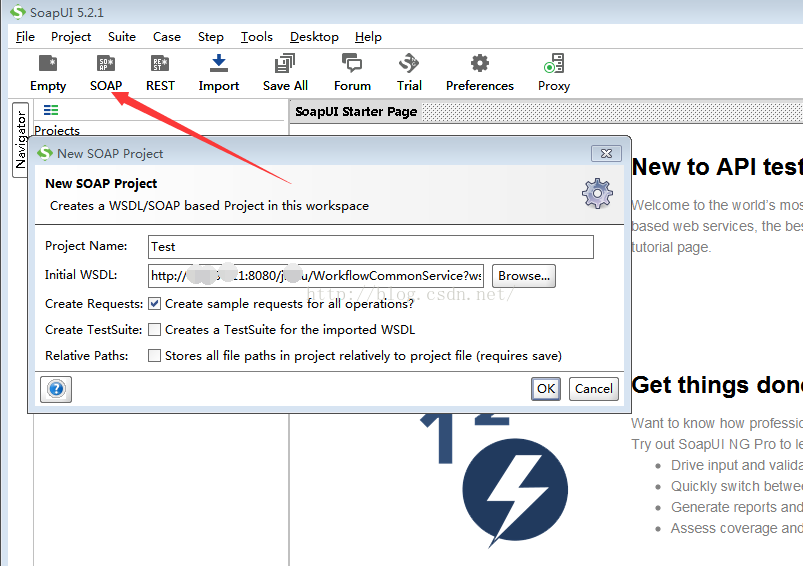Image resolution: width=803 pixels, height=566 pixels.
Task: Open the Project menu
Action: (x=71, y=37)
